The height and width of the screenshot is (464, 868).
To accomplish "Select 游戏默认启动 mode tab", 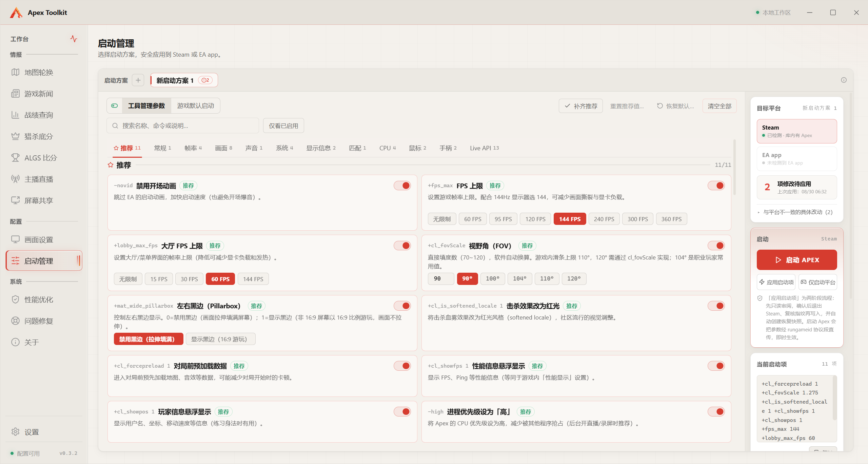I will click(x=196, y=106).
